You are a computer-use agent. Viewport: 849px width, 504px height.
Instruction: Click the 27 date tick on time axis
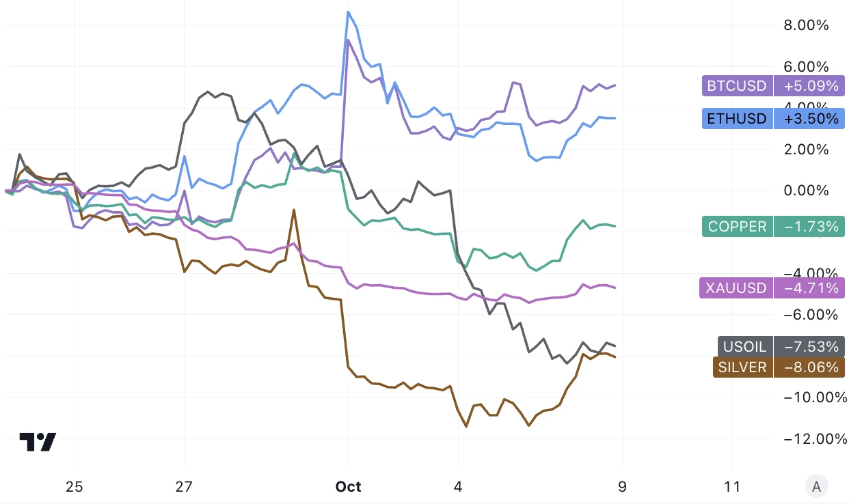pos(184,487)
